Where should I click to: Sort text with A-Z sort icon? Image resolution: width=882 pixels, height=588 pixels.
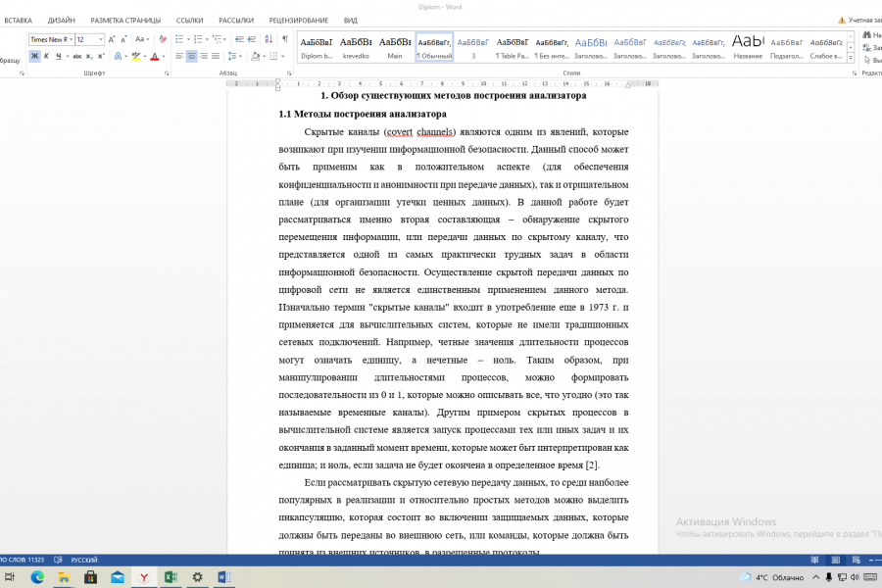(269, 39)
